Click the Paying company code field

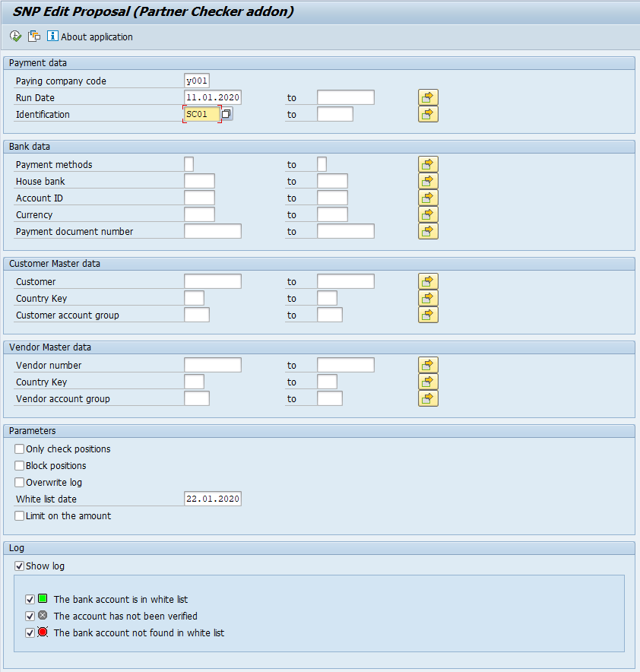[x=196, y=81]
